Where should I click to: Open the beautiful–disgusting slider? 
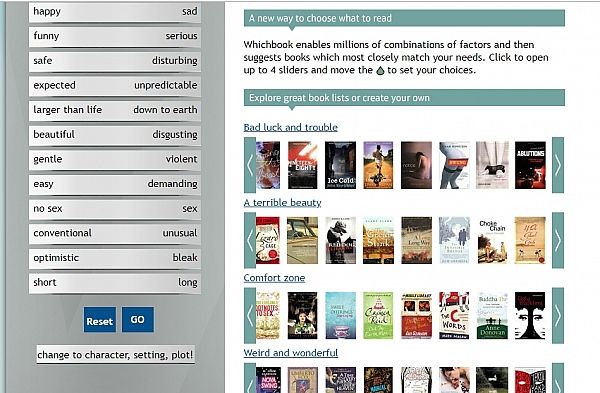(115, 135)
